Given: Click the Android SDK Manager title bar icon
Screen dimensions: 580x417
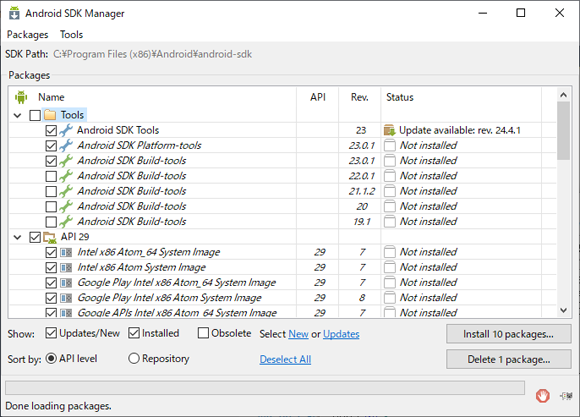Looking at the screenshot, I should (14, 13).
